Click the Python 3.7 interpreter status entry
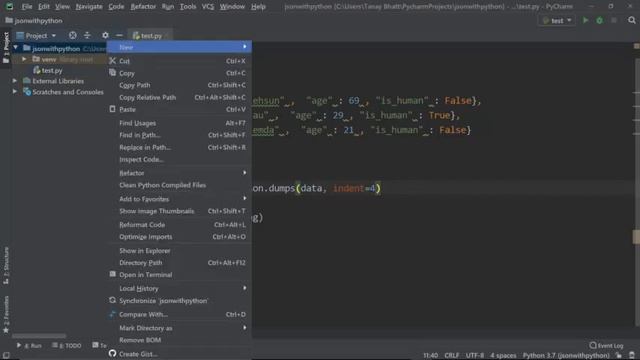640x360 pixels. coord(566,356)
